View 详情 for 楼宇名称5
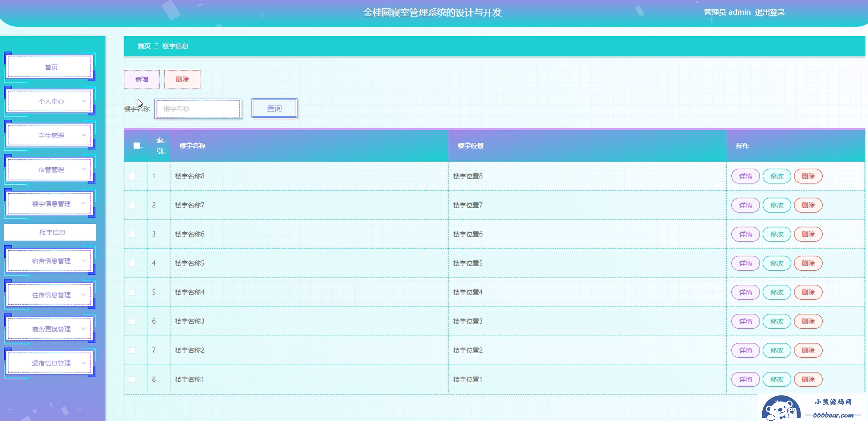This screenshot has height=421, width=868. [x=745, y=263]
